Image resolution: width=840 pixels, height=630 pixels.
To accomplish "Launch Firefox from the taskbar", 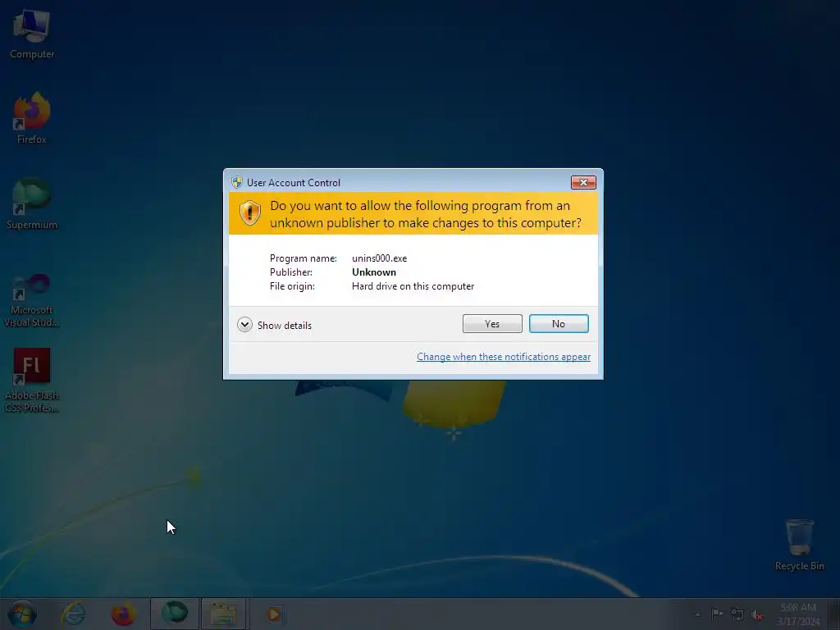I will (123, 614).
